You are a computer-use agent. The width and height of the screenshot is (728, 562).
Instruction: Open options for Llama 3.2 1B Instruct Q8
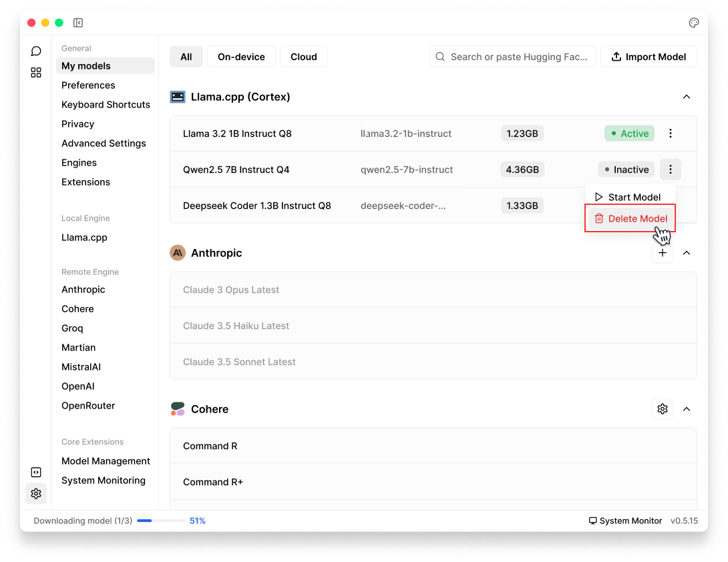pyautogui.click(x=670, y=133)
